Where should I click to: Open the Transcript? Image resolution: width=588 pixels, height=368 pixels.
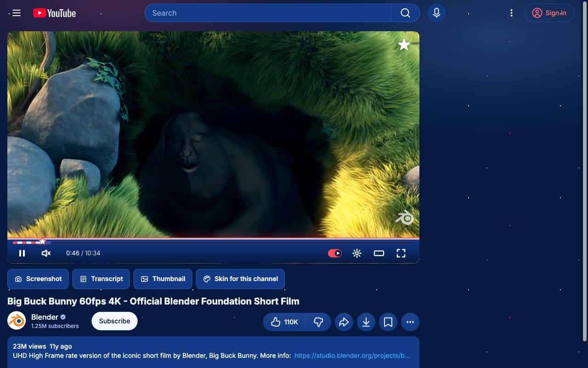(x=102, y=279)
